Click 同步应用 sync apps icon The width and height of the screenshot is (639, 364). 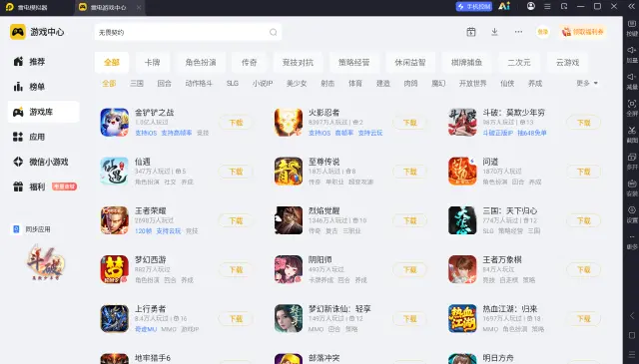coord(16,229)
